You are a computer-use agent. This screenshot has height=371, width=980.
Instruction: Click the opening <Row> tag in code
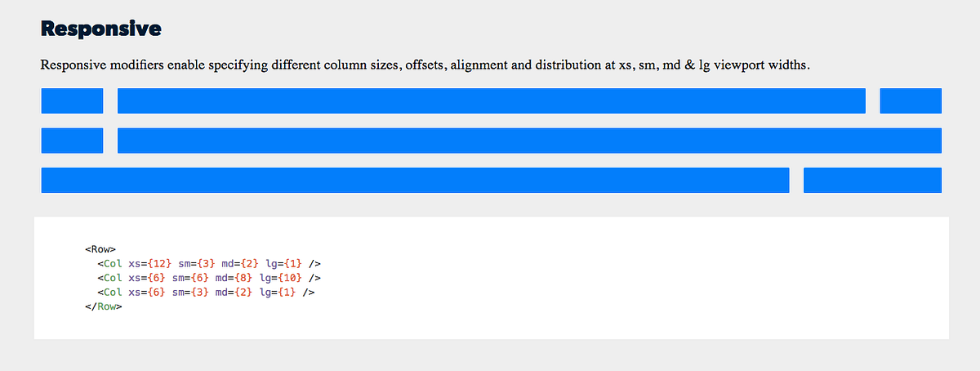pos(100,249)
